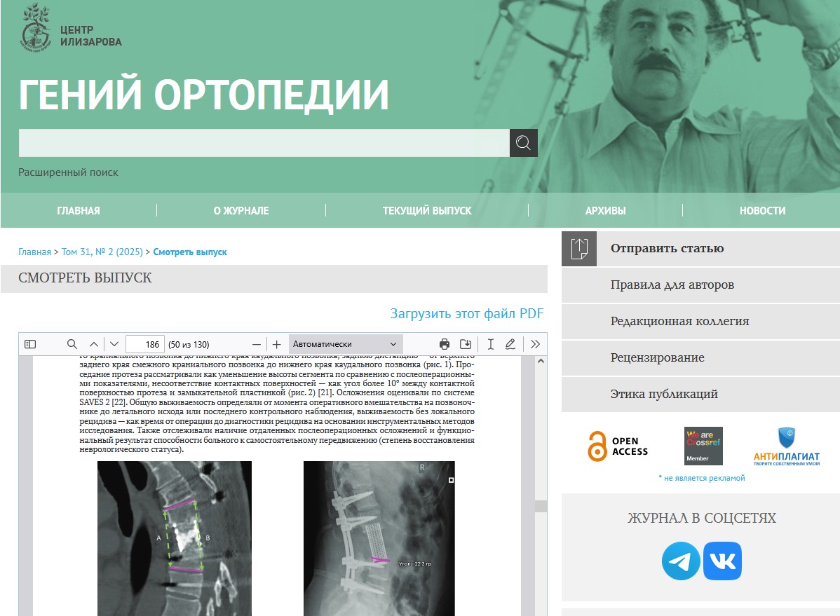Open the ГЛАВНАЯ menu item
840x616 pixels.
coord(79,210)
